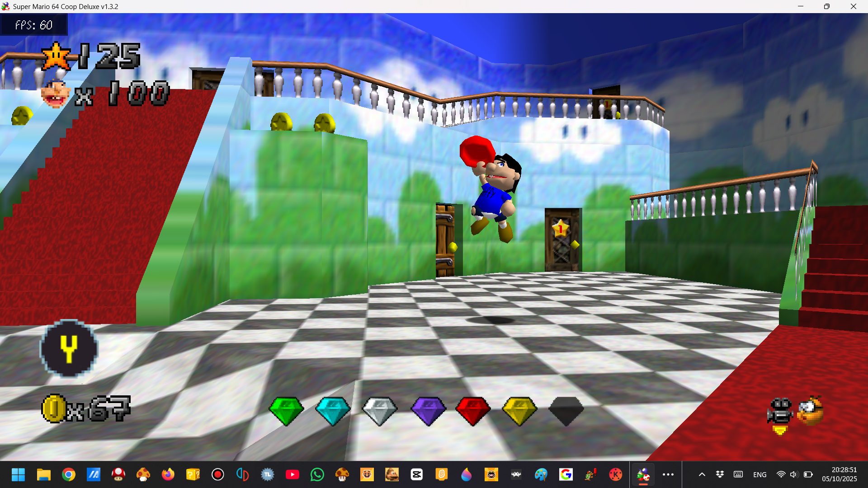Click the star door marked 1
The width and height of the screenshot is (868, 488).
562,240
